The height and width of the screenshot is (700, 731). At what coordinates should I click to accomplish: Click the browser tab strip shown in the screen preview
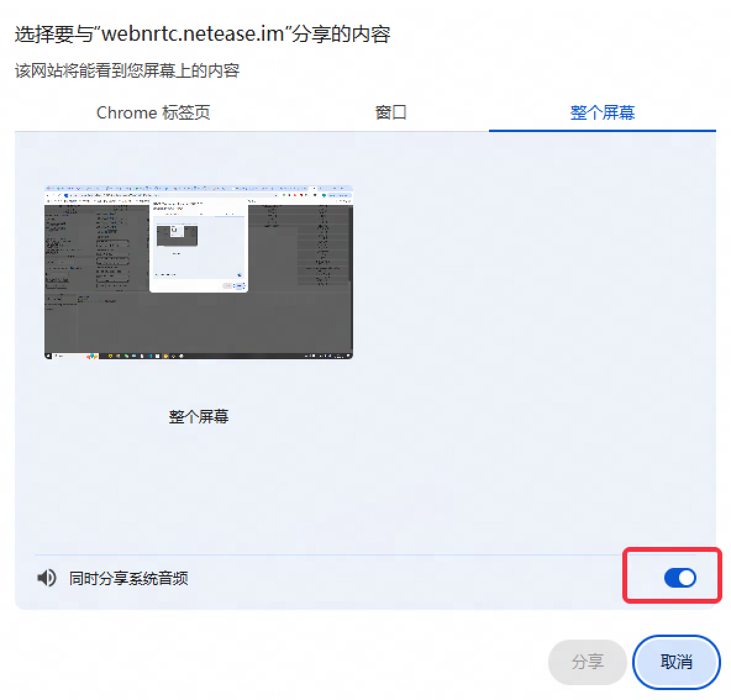tap(198, 189)
